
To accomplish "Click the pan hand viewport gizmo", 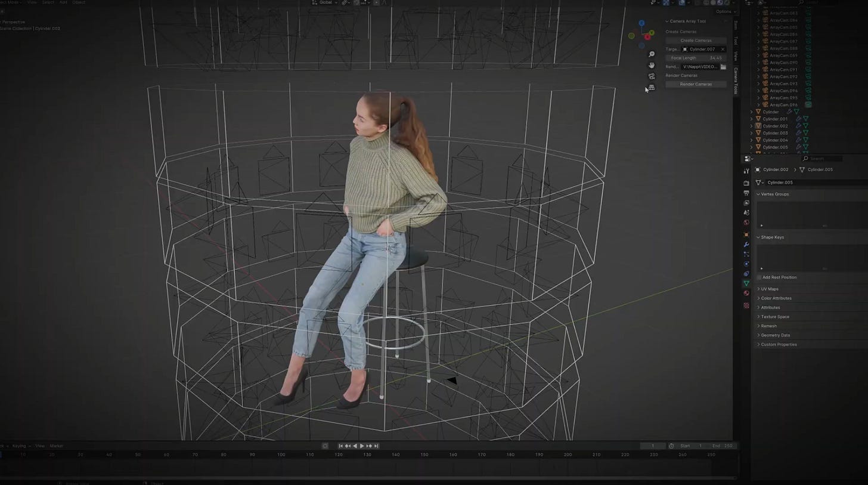I will coord(652,65).
